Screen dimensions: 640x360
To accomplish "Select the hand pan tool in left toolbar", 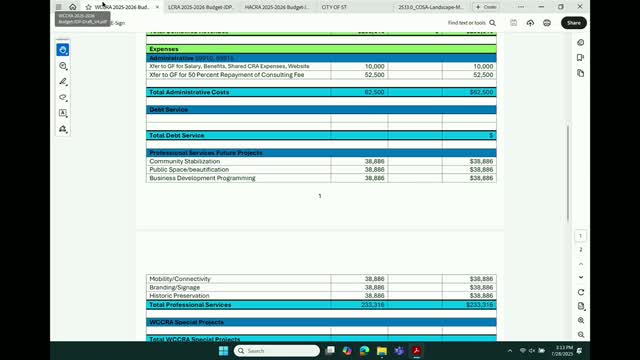I will [x=63, y=50].
